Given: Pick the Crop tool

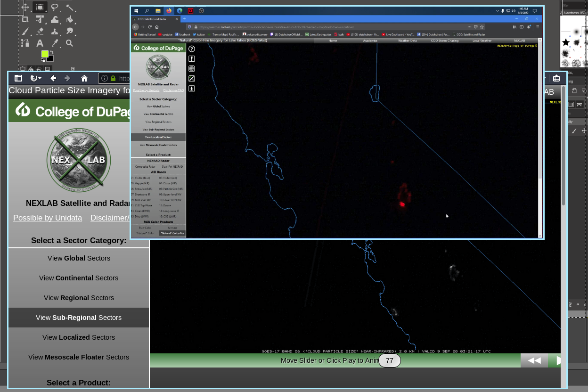Looking at the screenshot, I should click(x=25, y=19).
